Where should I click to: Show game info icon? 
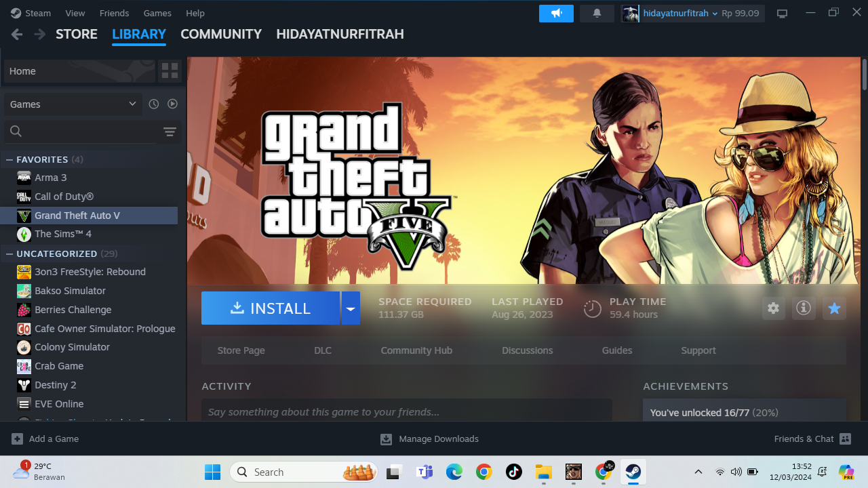[804, 308]
